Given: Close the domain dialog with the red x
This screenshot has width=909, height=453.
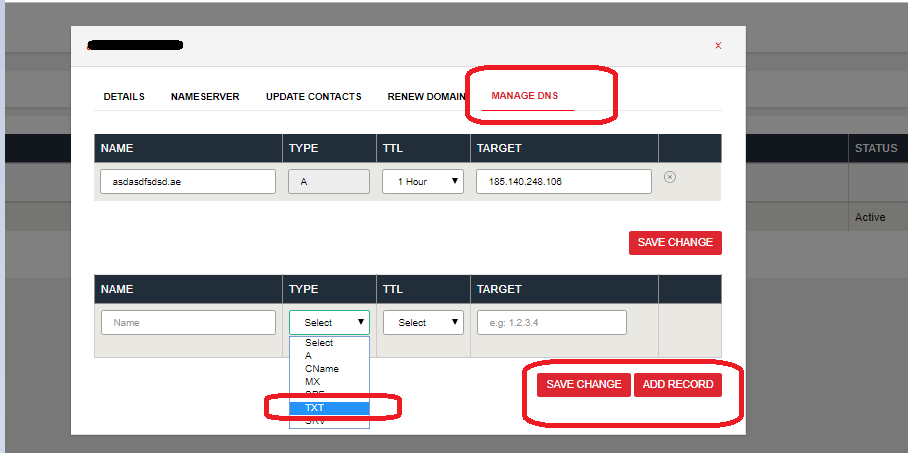Looking at the screenshot, I should point(718,45).
